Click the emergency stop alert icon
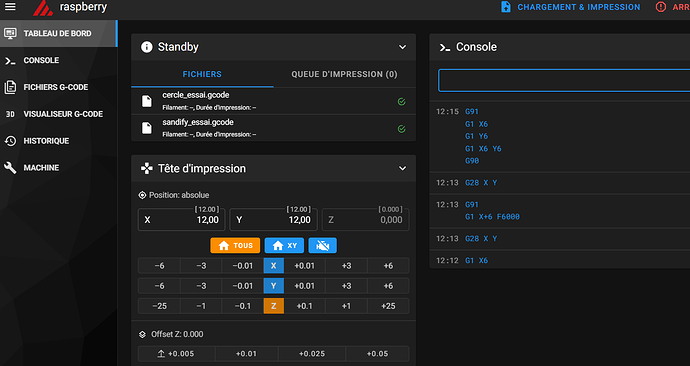This screenshot has height=366, width=690. point(661,7)
